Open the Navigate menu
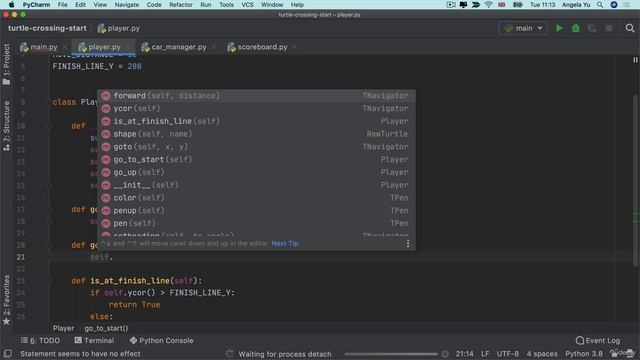Image resolution: width=640 pixels, height=360 pixels. click(127, 4)
